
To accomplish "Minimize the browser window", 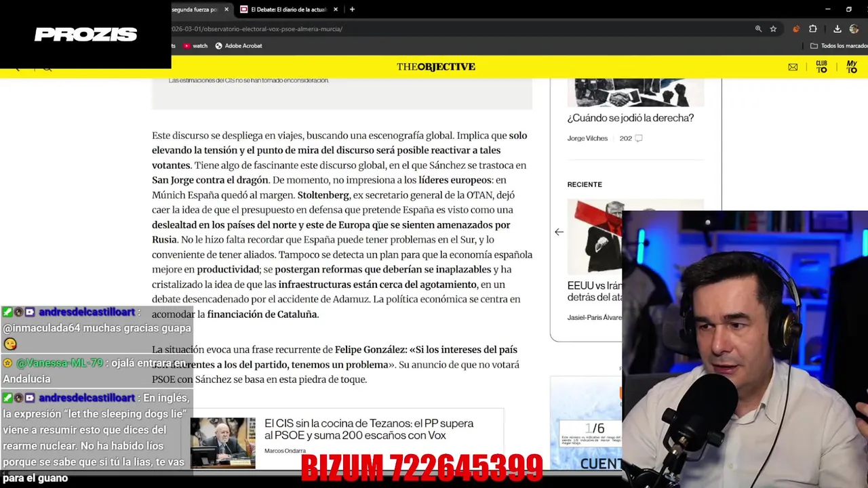I will (x=827, y=9).
